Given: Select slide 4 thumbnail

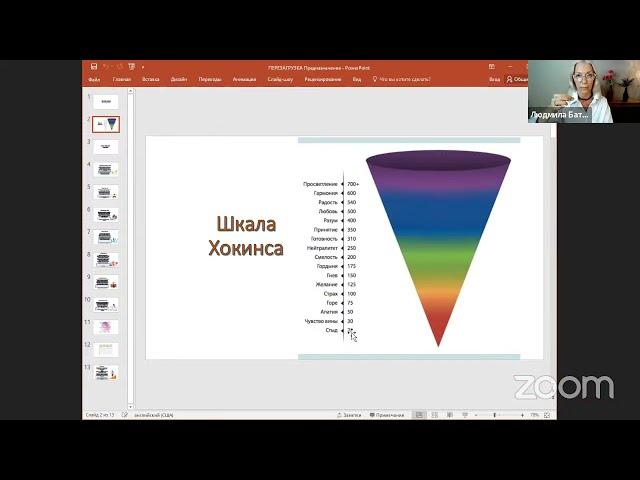Looking at the screenshot, I should coord(106,169).
